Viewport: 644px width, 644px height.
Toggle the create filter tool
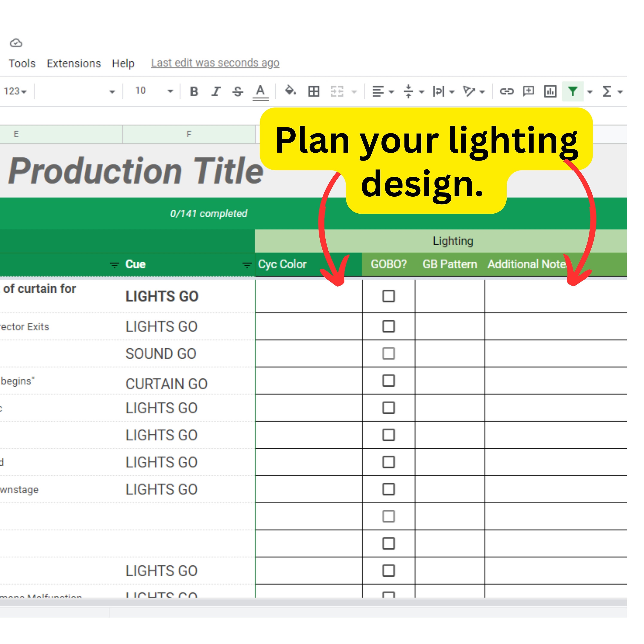(x=573, y=91)
